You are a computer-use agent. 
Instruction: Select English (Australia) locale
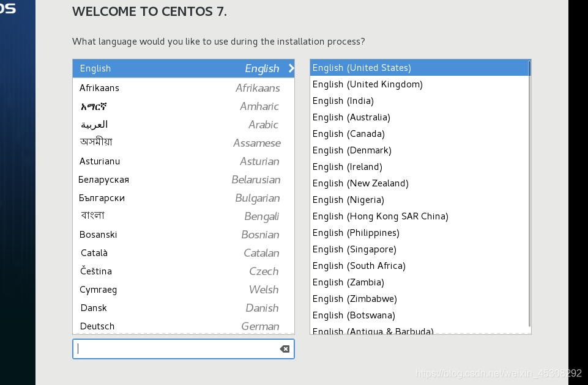point(419,117)
